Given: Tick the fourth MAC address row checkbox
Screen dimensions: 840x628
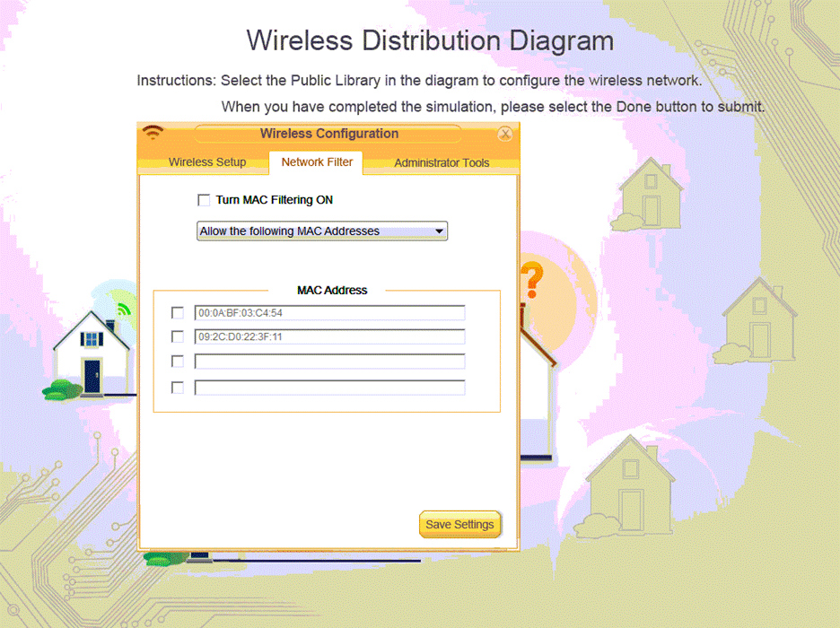Looking at the screenshot, I should 178,388.
